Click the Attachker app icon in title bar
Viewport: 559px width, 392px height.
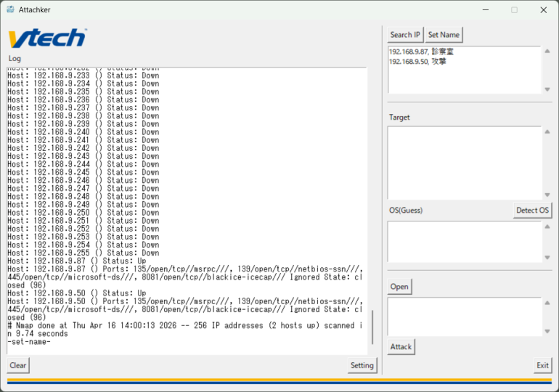pyautogui.click(x=11, y=9)
